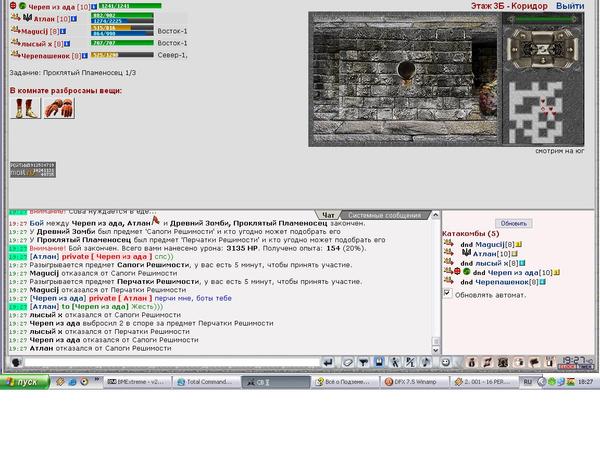Click the Обновить refresh button
Image resolution: width=600 pixels, height=450 pixels.
point(514,223)
